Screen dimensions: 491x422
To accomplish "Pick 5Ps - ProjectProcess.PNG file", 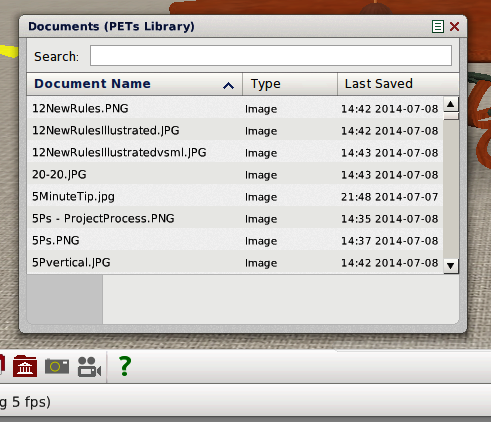I will (x=235, y=219).
